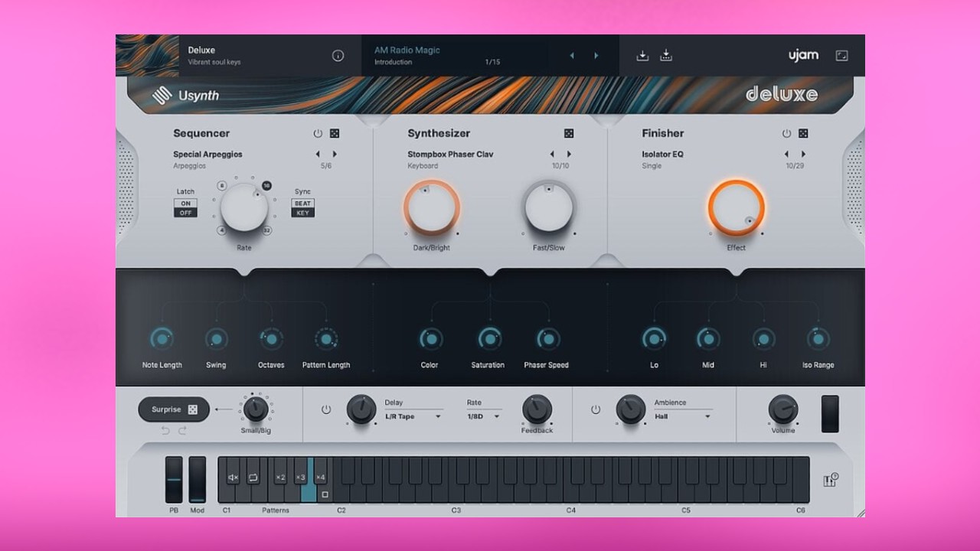Click the resize icon in the top-right corner
This screenshot has height=551, width=980.
(x=841, y=55)
